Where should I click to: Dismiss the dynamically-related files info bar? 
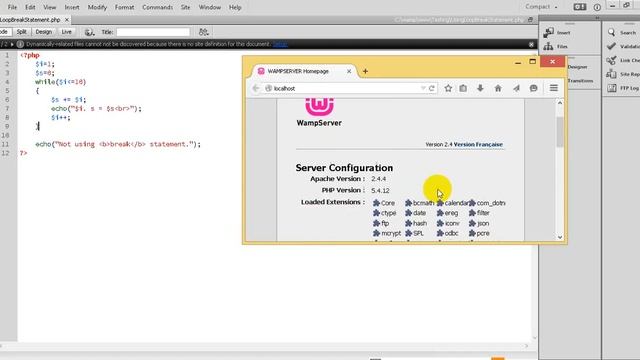click(531, 44)
